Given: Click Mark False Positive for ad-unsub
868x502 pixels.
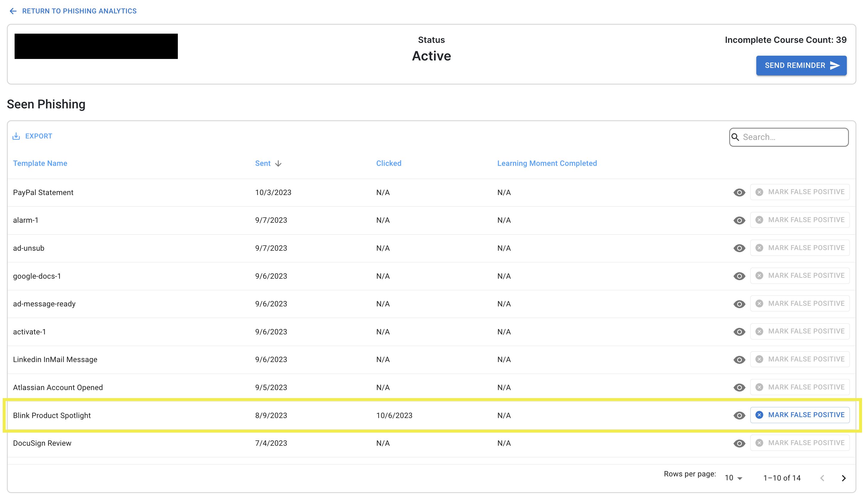Looking at the screenshot, I should pyautogui.click(x=800, y=247).
